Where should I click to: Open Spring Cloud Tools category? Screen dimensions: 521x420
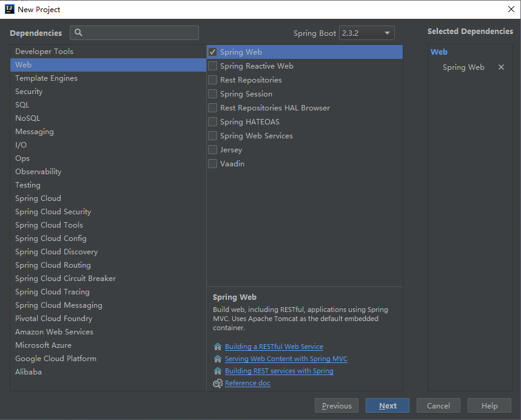click(x=109, y=225)
